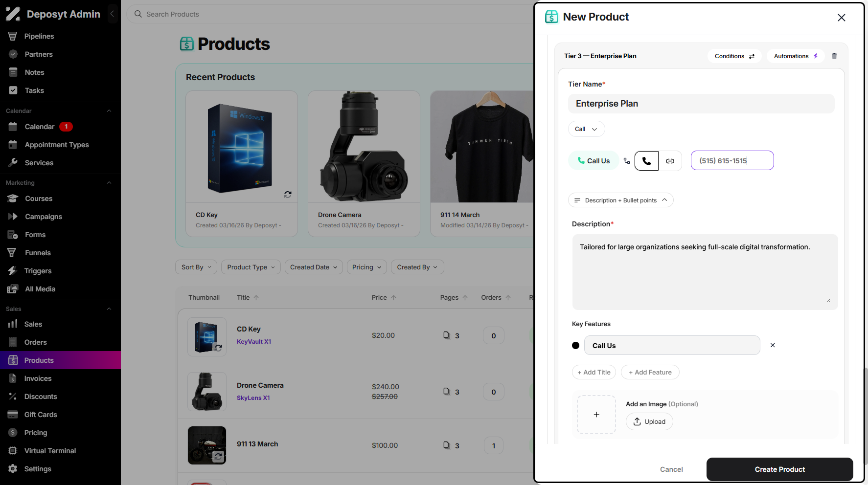Open Automations for Tier 3

point(796,56)
